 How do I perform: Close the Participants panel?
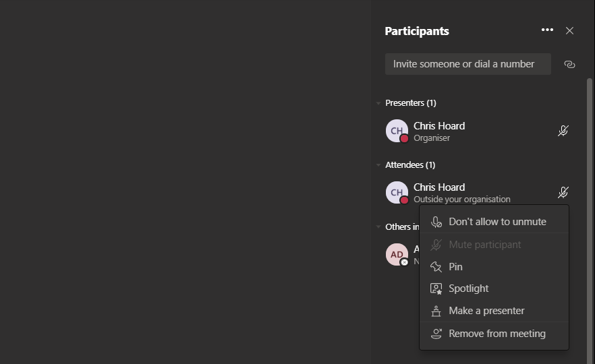(x=569, y=30)
